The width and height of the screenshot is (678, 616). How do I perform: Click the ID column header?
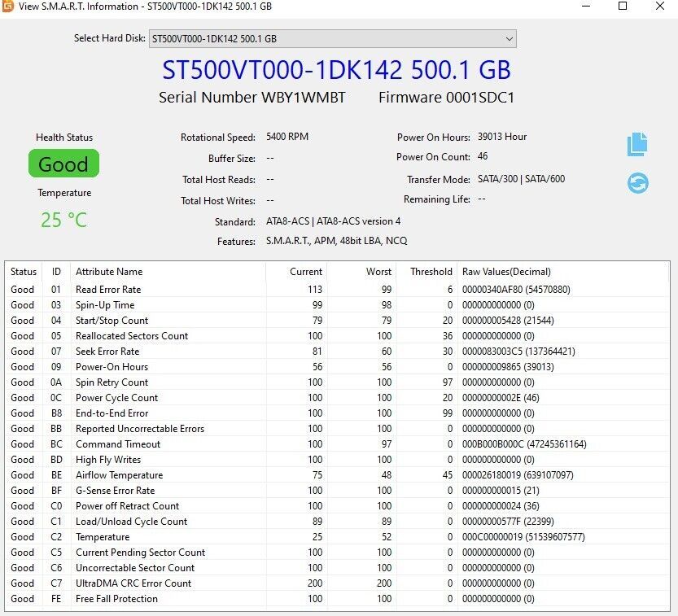click(56, 272)
